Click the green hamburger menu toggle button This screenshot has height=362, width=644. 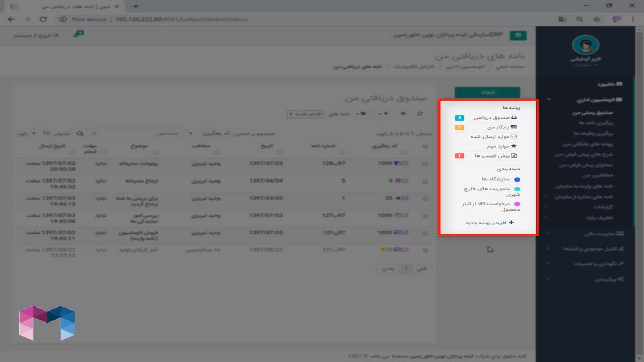[x=518, y=35]
